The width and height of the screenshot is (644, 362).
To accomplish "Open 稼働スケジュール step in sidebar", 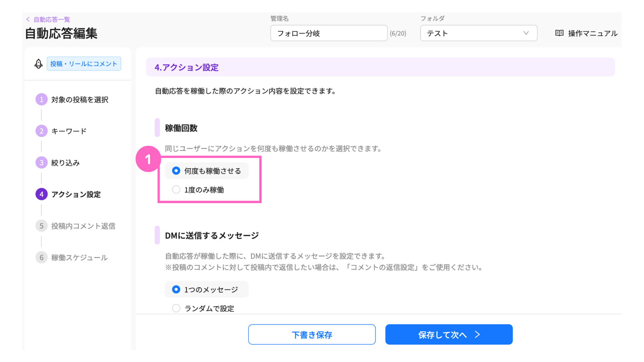I will coord(79,257).
